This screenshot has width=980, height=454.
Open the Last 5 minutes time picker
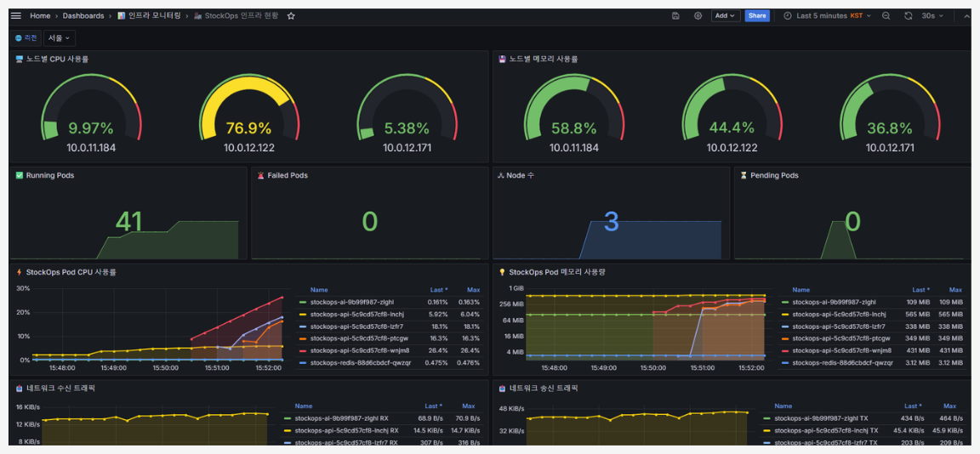click(x=827, y=15)
